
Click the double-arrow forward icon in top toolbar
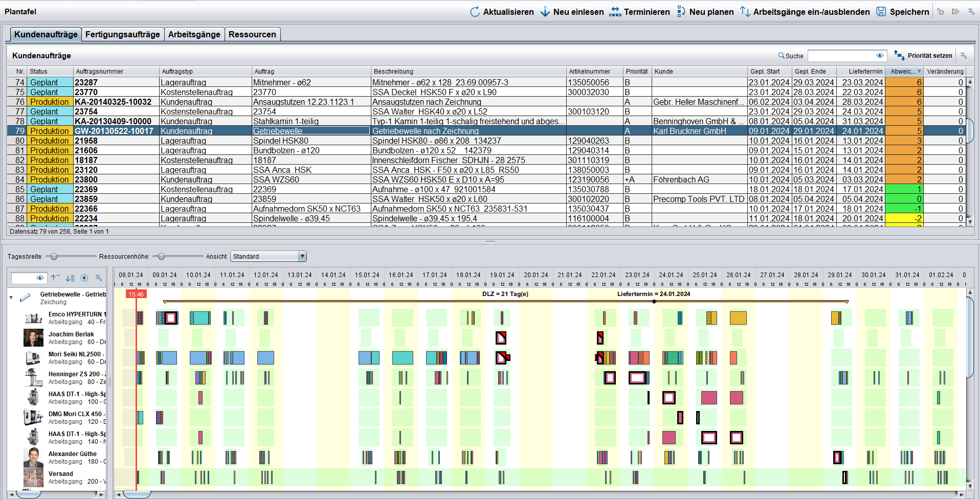[955, 11]
